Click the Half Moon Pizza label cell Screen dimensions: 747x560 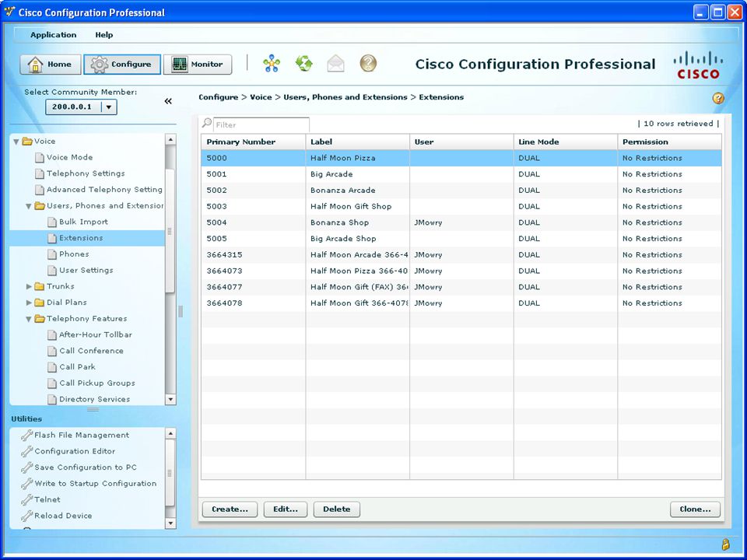click(358, 158)
